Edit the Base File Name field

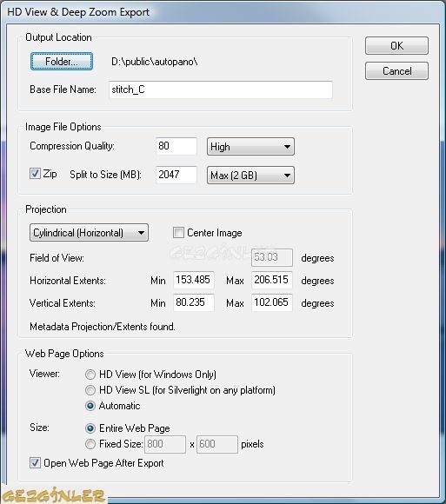point(221,90)
